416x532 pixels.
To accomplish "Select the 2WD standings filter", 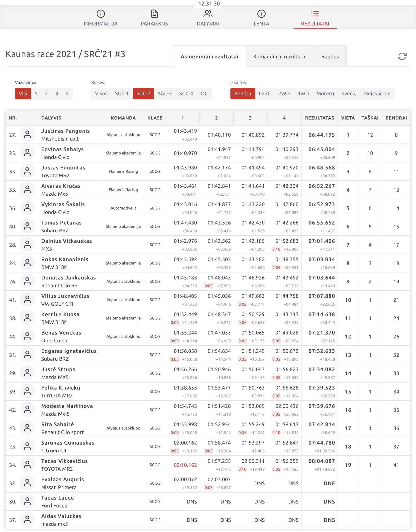I will pyautogui.click(x=284, y=94).
